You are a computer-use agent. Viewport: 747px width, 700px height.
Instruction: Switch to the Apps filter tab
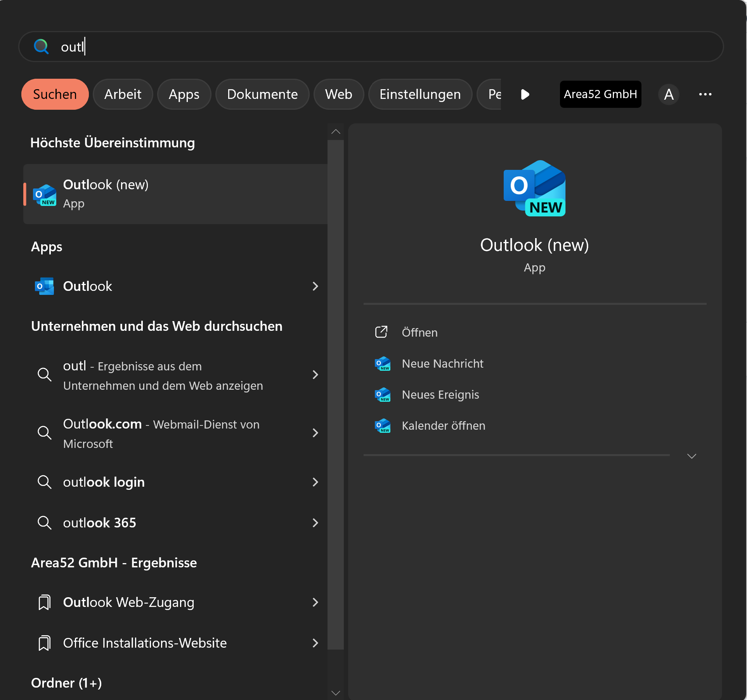(184, 94)
